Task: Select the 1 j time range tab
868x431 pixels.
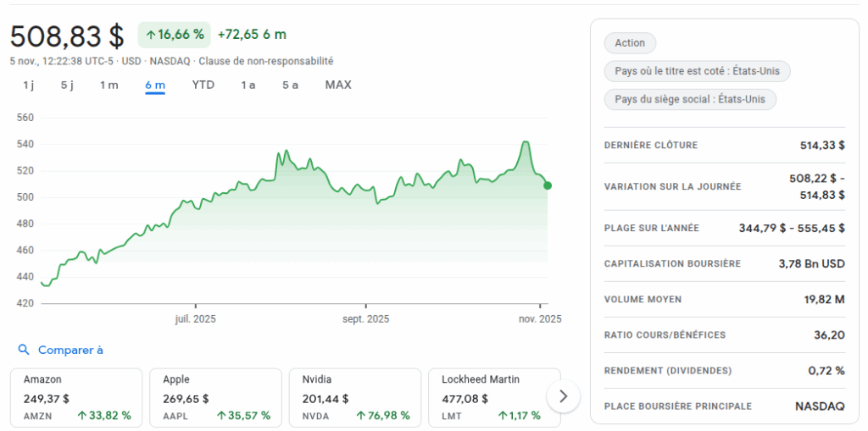Action: [29, 85]
